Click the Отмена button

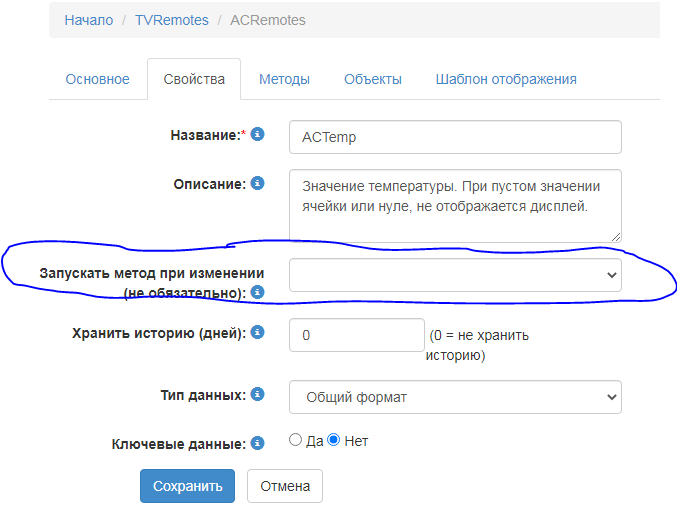(285, 486)
